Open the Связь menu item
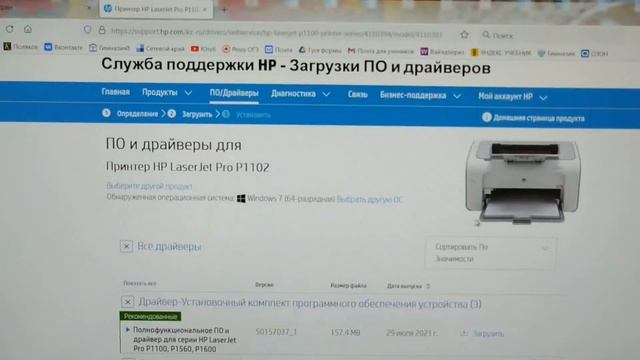 (x=358, y=94)
